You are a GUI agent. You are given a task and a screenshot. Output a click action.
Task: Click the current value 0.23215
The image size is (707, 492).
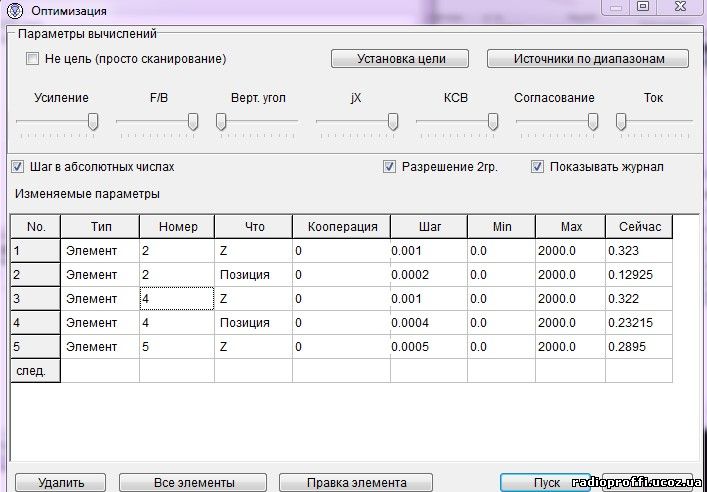pos(639,322)
